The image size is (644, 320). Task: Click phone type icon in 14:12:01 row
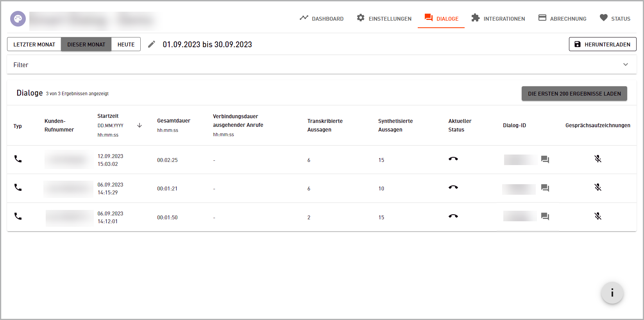[x=18, y=216]
